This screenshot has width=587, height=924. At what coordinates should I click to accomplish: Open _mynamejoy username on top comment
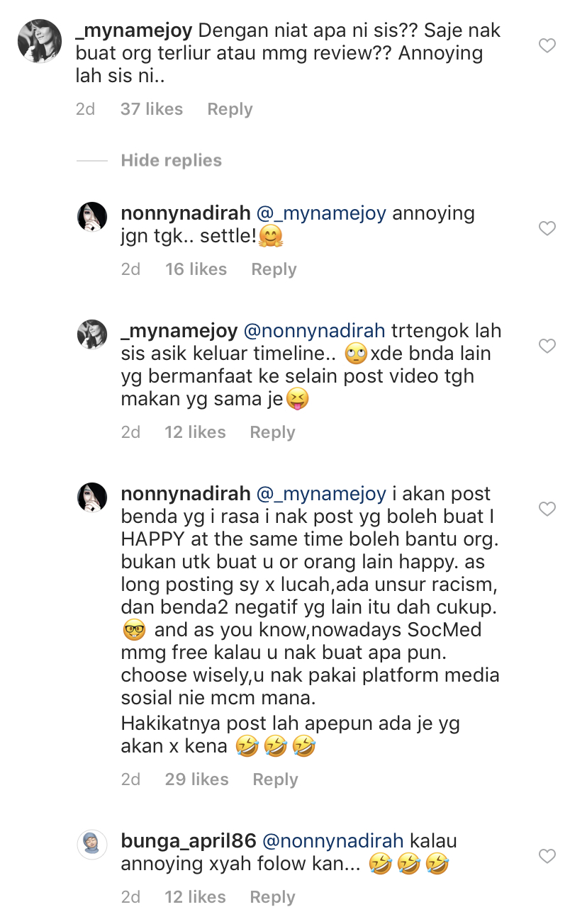coord(134,31)
